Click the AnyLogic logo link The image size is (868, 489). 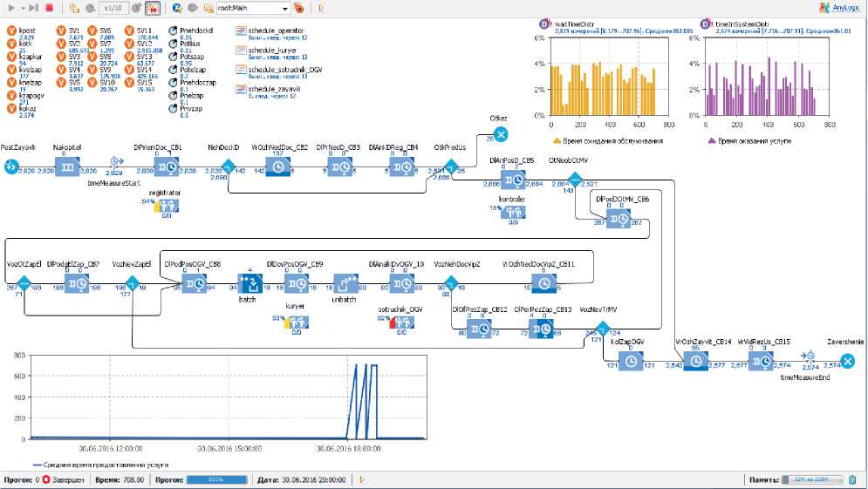click(837, 8)
